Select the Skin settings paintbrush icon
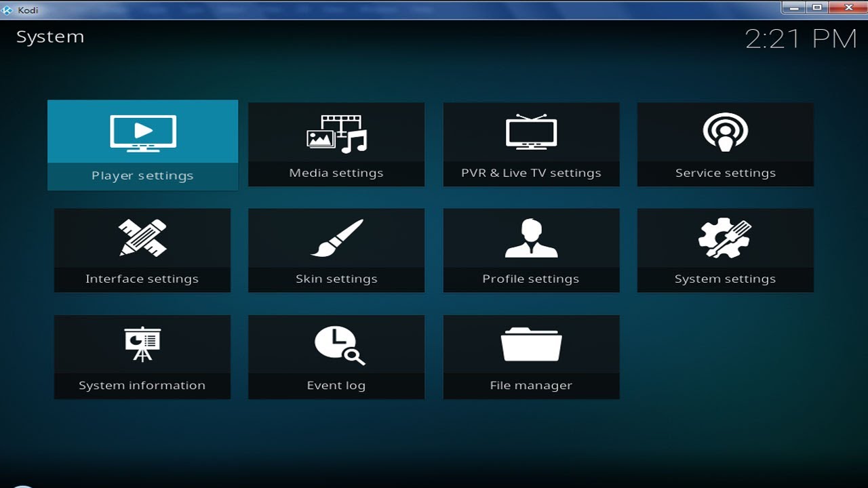Viewport: 868px width, 488px height. pyautogui.click(x=336, y=238)
